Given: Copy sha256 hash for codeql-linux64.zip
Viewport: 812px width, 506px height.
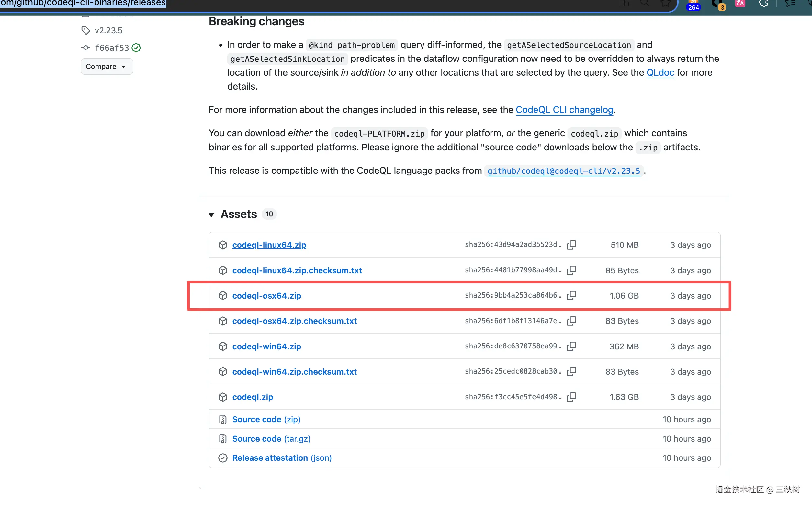Looking at the screenshot, I should click(x=571, y=245).
